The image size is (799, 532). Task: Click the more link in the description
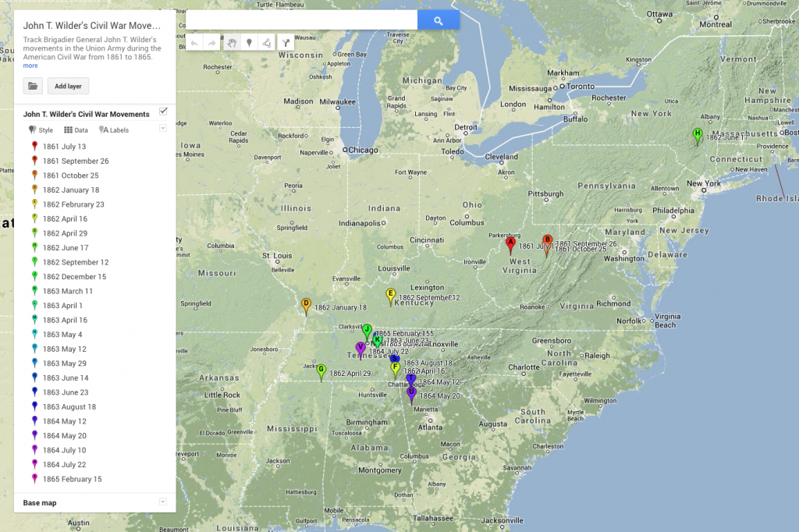[30, 66]
